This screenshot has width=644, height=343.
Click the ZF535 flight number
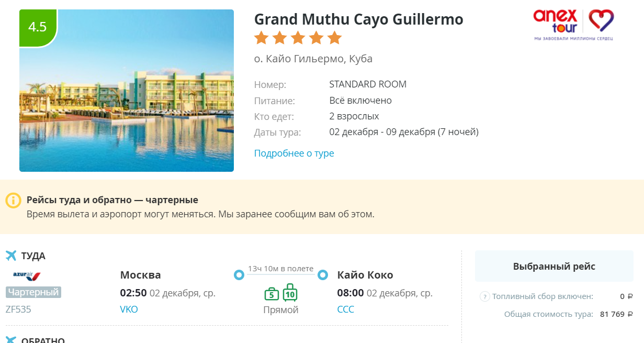(x=18, y=309)
